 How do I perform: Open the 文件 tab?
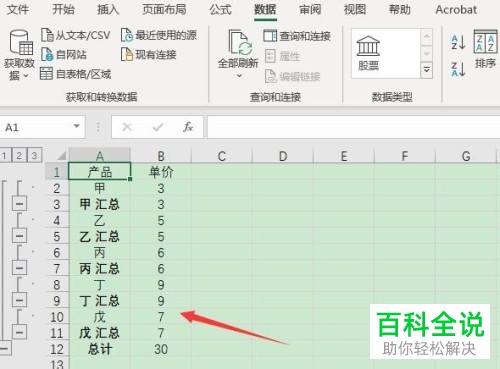[18, 10]
